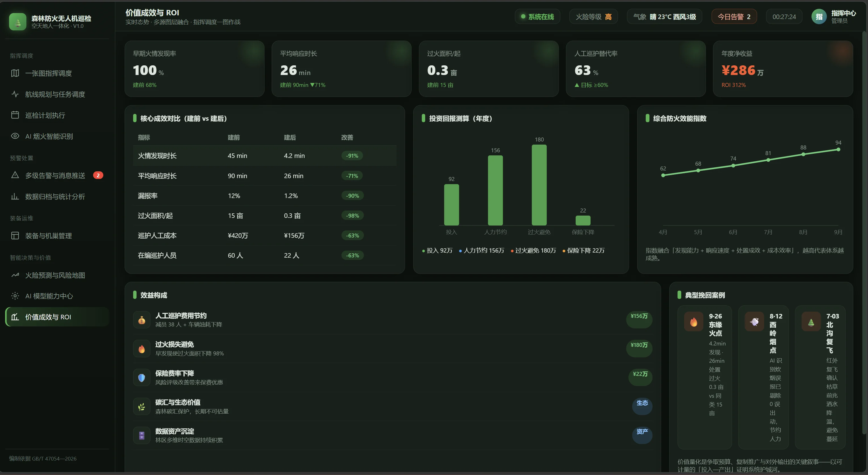Click the 8-12 西岭烟点 case card
This screenshot has width=868, height=475.
coord(763,377)
